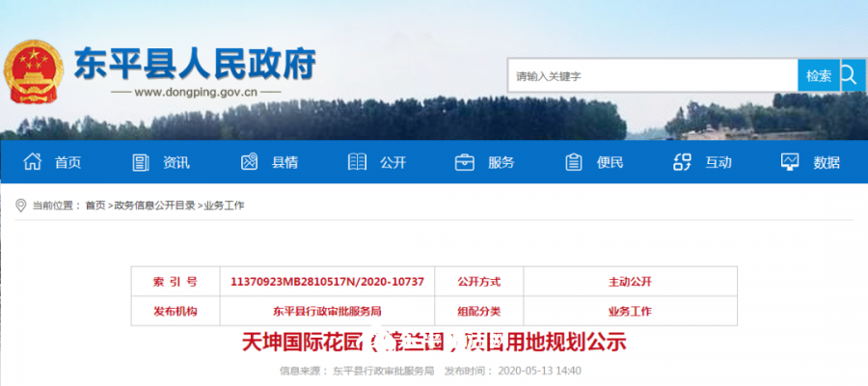The height and width of the screenshot is (386, 868).
Task: Go to 政务信息公开目录 in the breadcrumb
Action: point(154,206)
